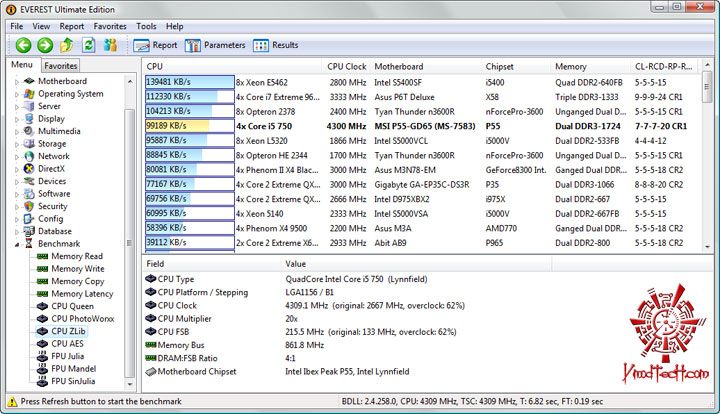
Task: Expand the Display tree node
Action: coord(17,119)
